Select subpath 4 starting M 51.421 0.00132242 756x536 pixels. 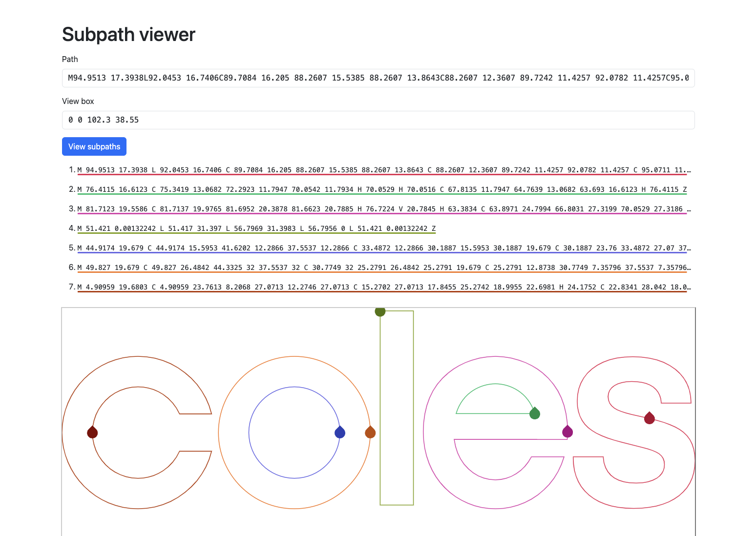click(x=256, y=228)
